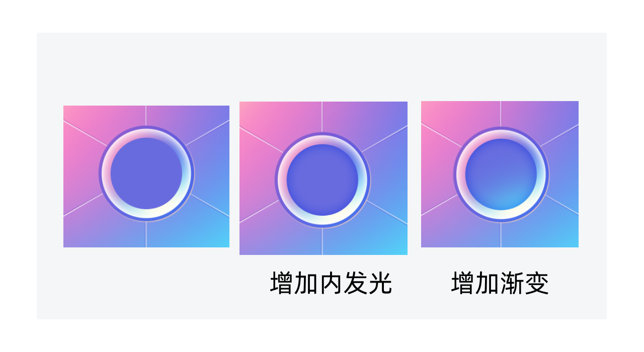Click the 增加渐变 caption text
This screenshot has height=352, width=644.
coord(500,284)
